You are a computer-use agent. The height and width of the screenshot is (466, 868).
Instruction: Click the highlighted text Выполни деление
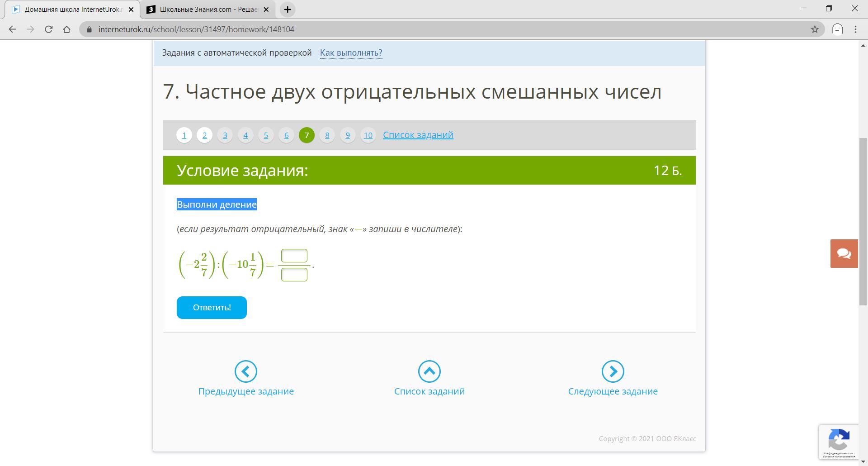click(x=217, y=204)
